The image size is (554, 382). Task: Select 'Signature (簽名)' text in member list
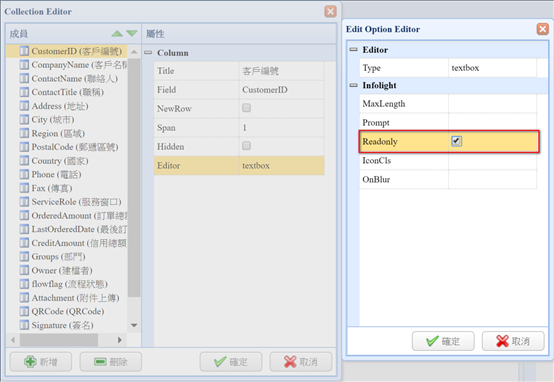(62, 325)
